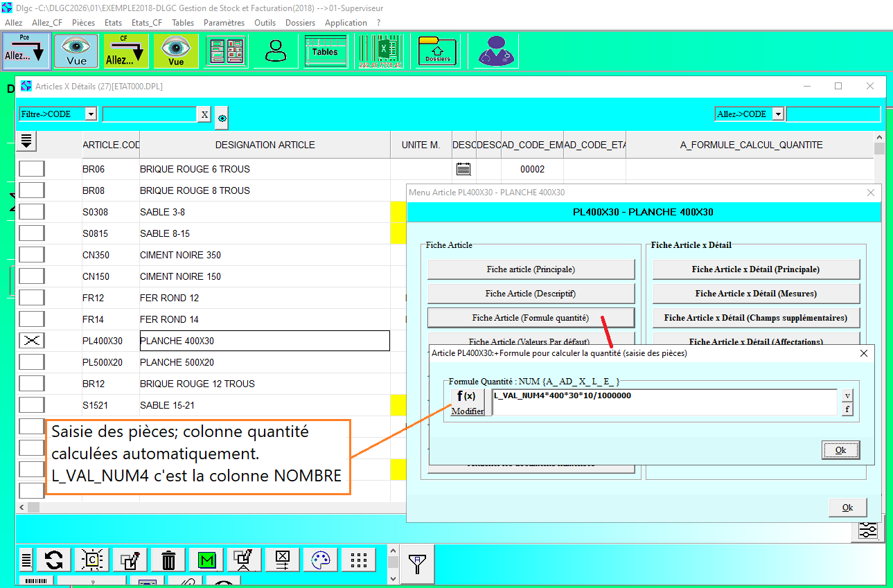Click the Tables toolbar icon
This screenshot has width=893, height=588.
click(325, 51)
